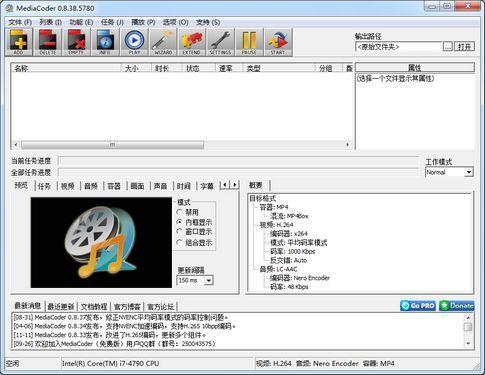Click the START transcoding icon

(x=278, y=42)
